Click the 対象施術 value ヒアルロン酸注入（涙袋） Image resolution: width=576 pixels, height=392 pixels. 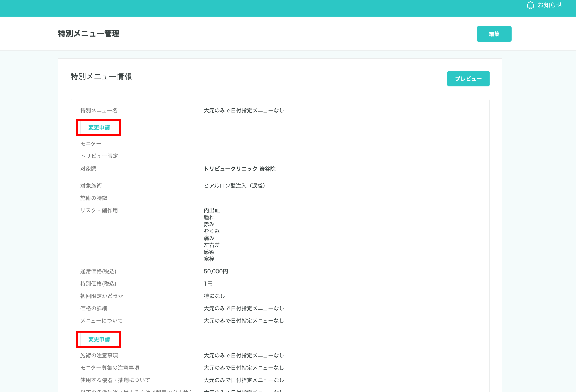click(x=234, y=186)
